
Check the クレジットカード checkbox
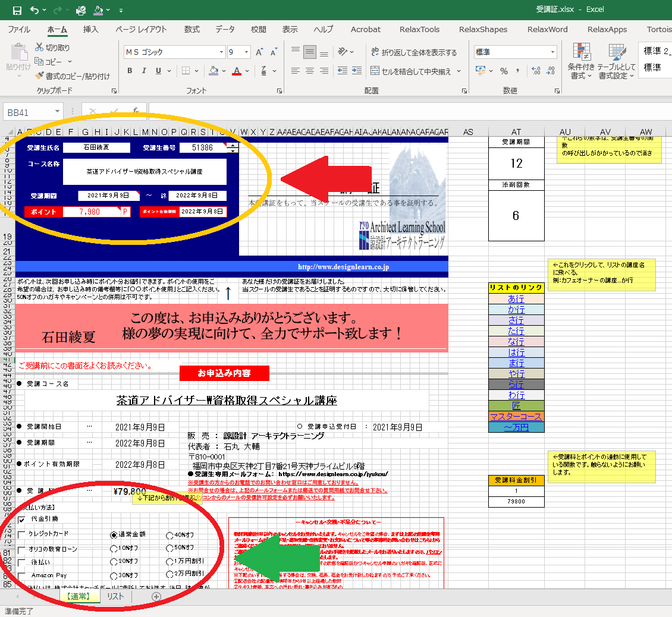(22, 534)
